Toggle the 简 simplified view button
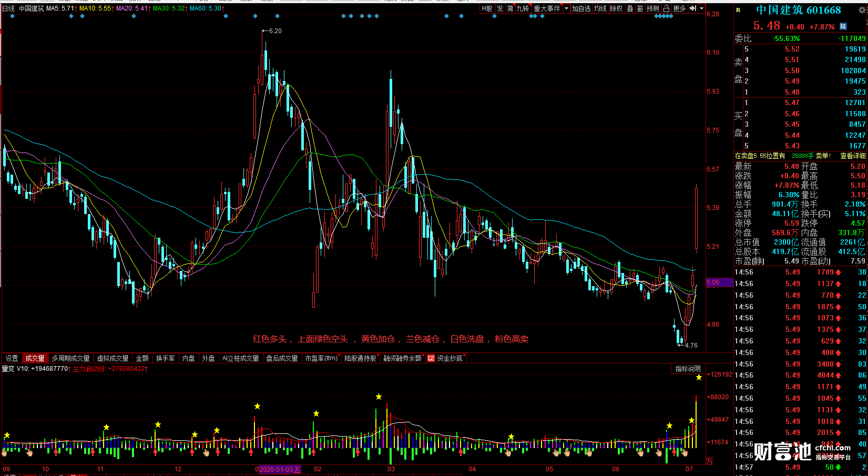This screenshot has width=868, height=476. pos(510,8)
